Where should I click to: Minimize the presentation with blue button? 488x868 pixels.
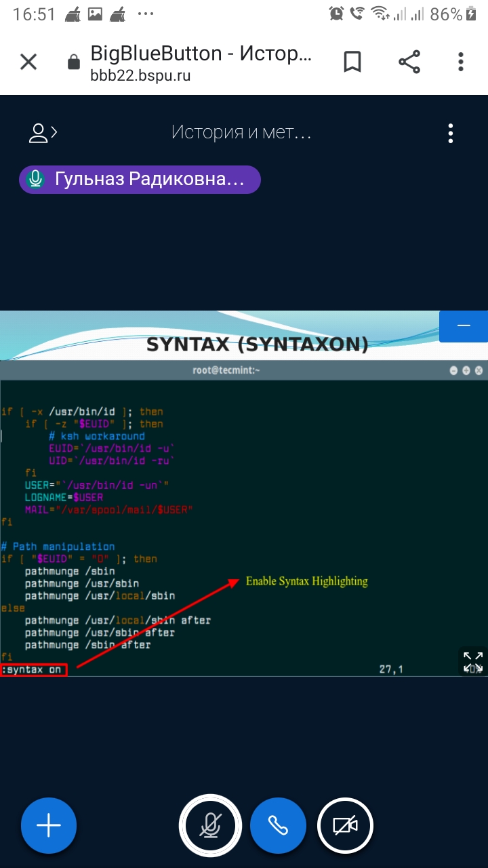[x=463, y=326]
